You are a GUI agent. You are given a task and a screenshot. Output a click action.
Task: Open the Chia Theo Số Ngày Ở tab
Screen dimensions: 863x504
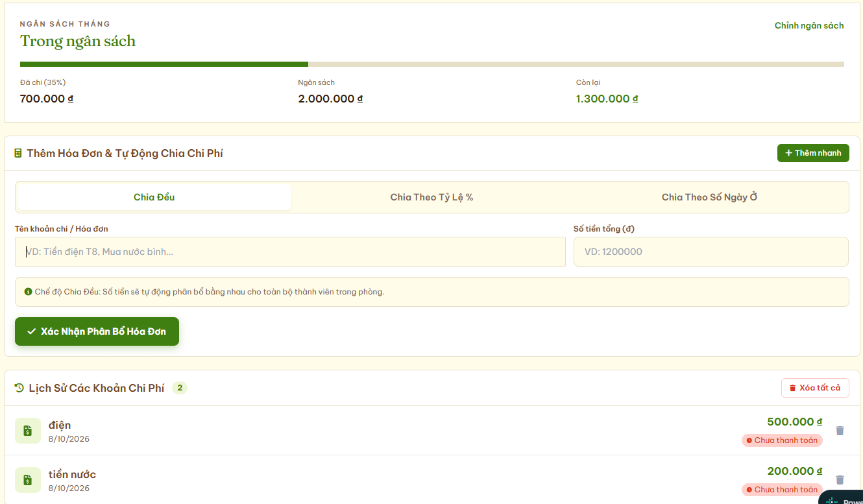(709, 197)
